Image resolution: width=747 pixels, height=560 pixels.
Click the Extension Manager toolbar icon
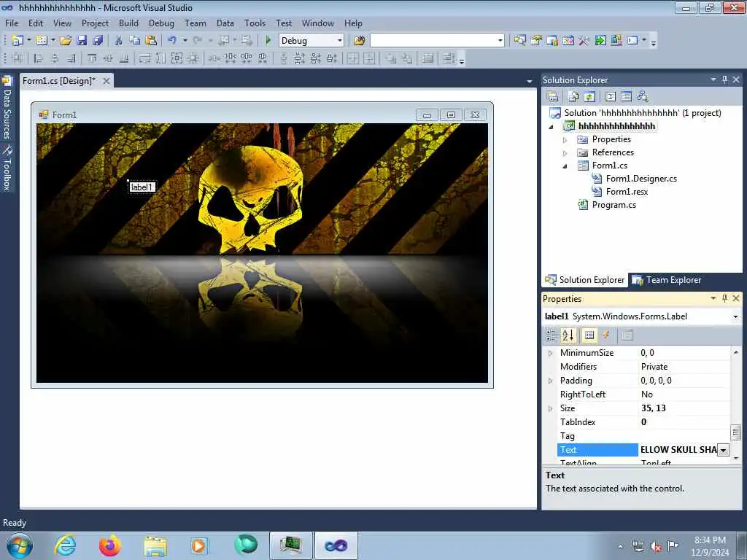(x=616, y=41)
